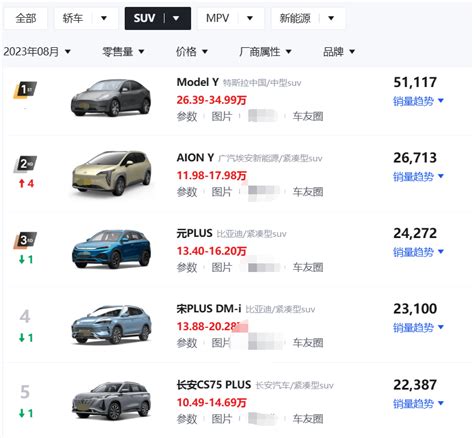474x438 pixels.
Task: Open 车友圈 for AION Y
Action: [308, 192]
